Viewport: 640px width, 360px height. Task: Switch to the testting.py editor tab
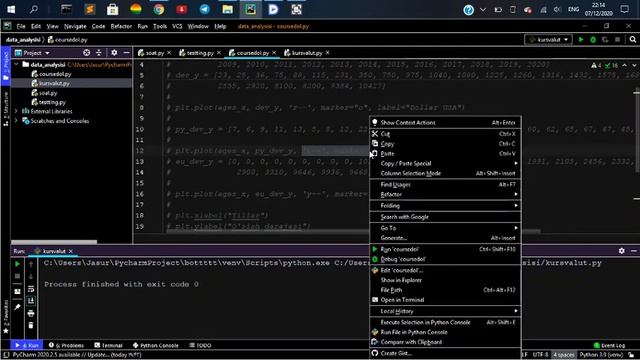tap(200, 53)
